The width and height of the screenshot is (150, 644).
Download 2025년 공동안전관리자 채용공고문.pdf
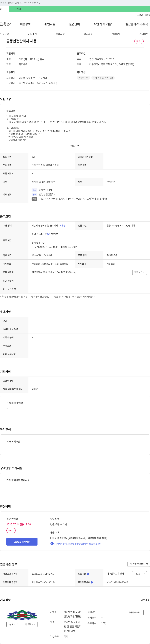78,544
